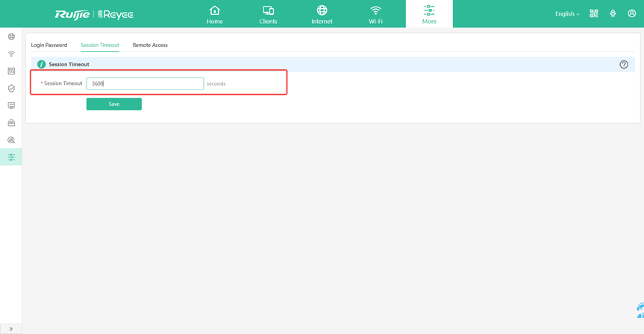
Task: Focus the Session Timeout seconds input field
Action: pyautogui.click(x=145, y=83)
